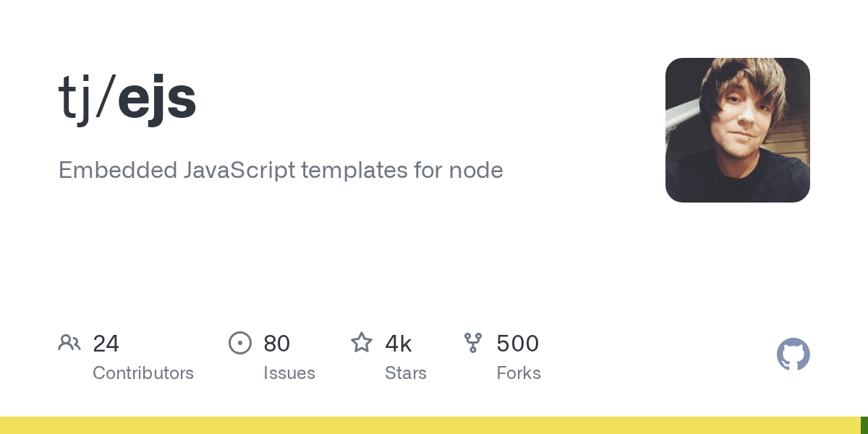Open the "ejs" repository name

pyautogui.click(x=157, y=99)
